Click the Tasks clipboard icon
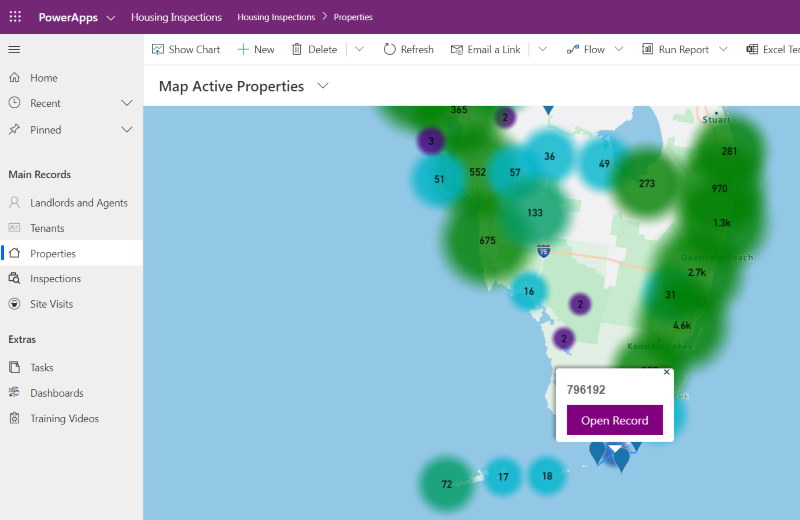Viewport: 800px width, 520px height. coord(14,367)
